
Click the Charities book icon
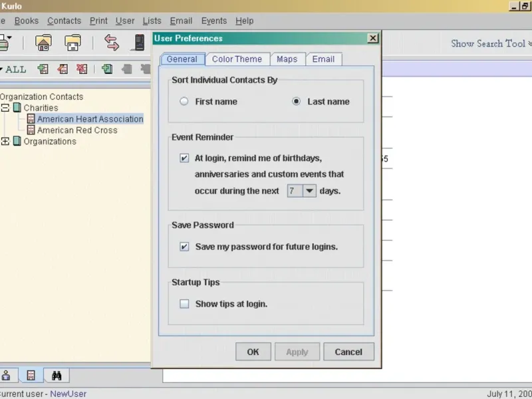point(17,108)
